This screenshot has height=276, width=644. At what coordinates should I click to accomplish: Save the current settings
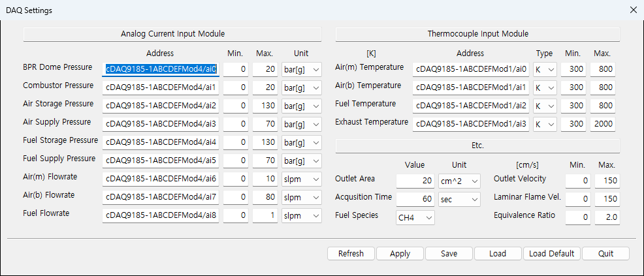[449, 253]
